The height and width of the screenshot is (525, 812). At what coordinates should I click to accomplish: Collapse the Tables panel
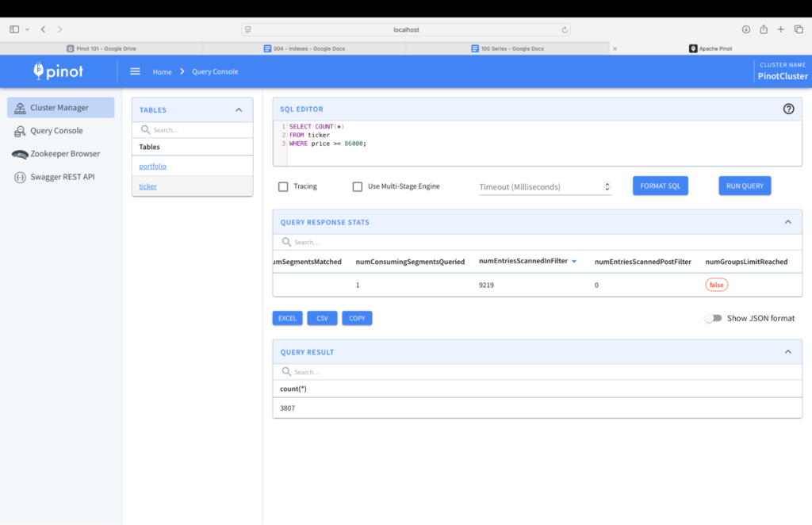(239, 110)
